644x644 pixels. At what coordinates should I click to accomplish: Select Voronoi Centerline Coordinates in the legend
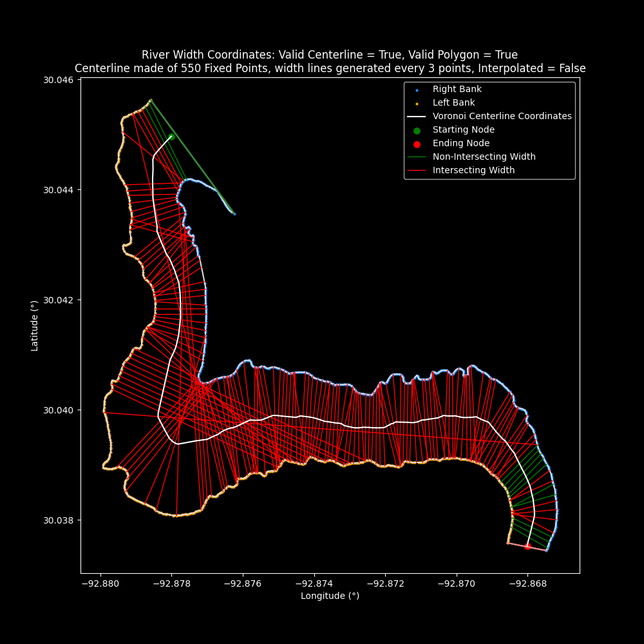(x=502, y=117)
